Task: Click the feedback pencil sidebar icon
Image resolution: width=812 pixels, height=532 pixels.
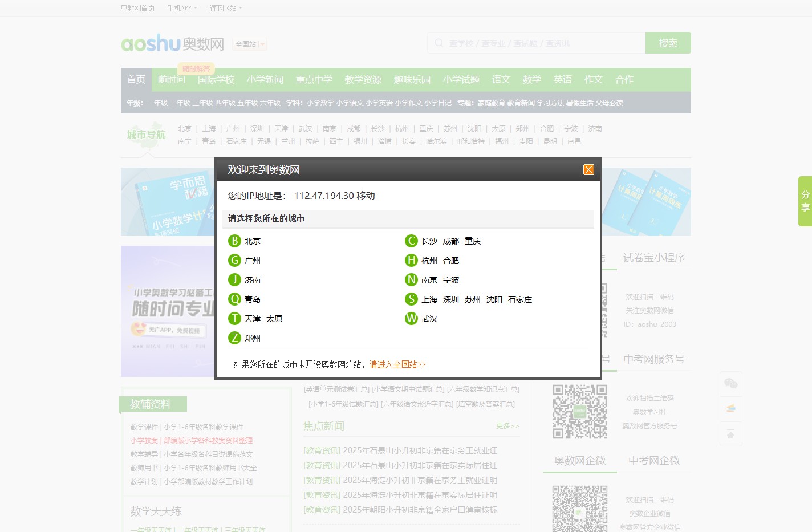Action: (x=730, y=409)
